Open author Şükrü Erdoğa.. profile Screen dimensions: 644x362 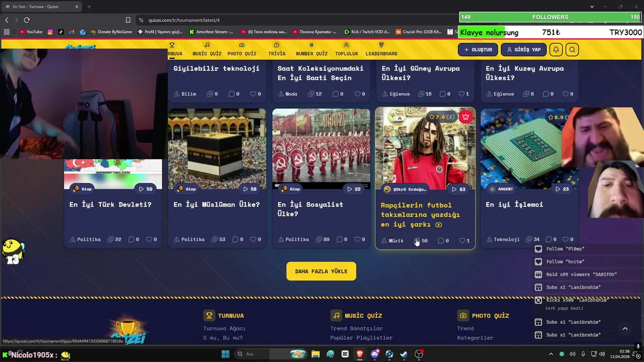405,189
